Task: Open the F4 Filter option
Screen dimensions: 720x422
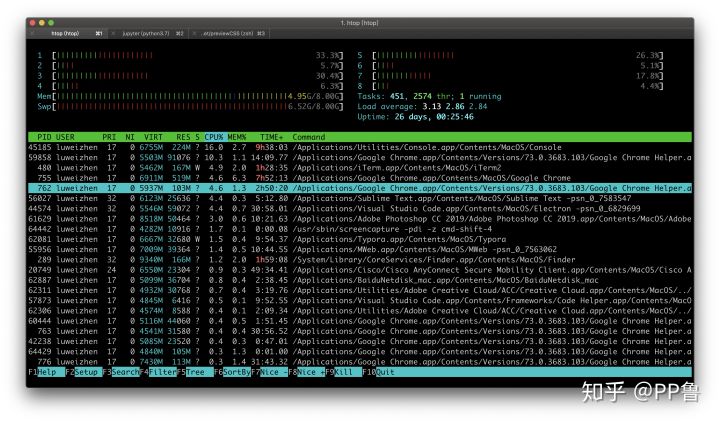Action: coord(162,371)
